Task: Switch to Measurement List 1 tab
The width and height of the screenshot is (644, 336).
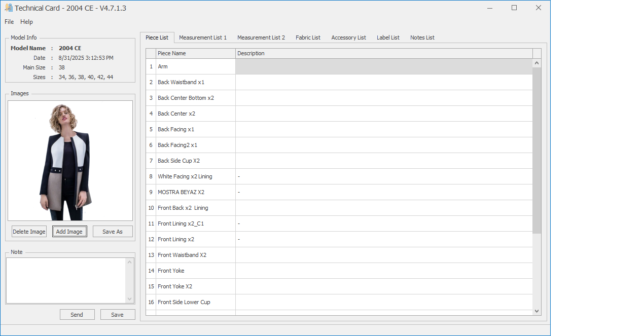Action: click(x=203, y=38)
